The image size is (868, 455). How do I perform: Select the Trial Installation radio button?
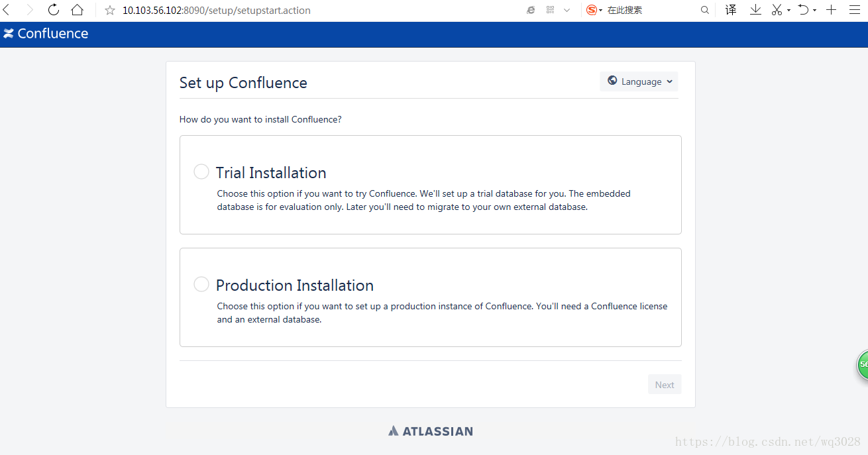point(201,172)
